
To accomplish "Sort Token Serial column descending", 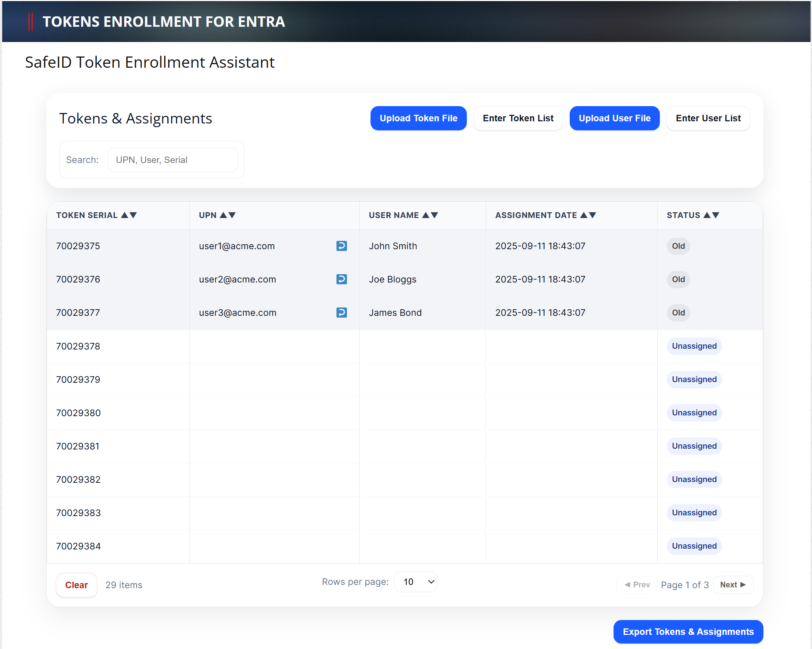I will (x=133, y=215).
